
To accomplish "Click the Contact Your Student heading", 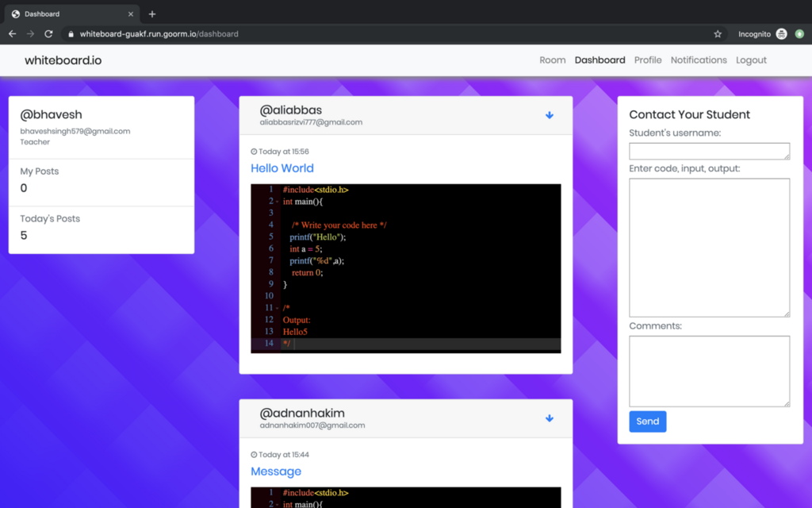I will tap(689, 114).
